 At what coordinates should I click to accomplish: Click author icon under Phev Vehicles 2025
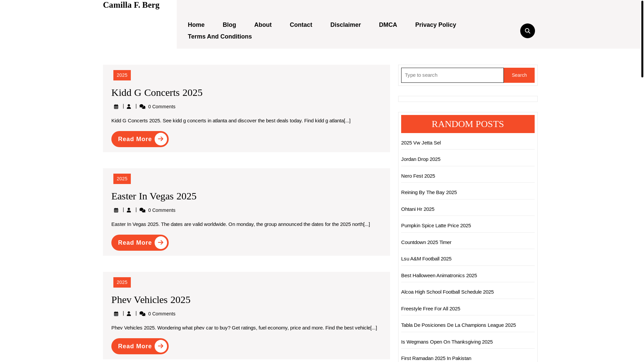tap(129, 314)
